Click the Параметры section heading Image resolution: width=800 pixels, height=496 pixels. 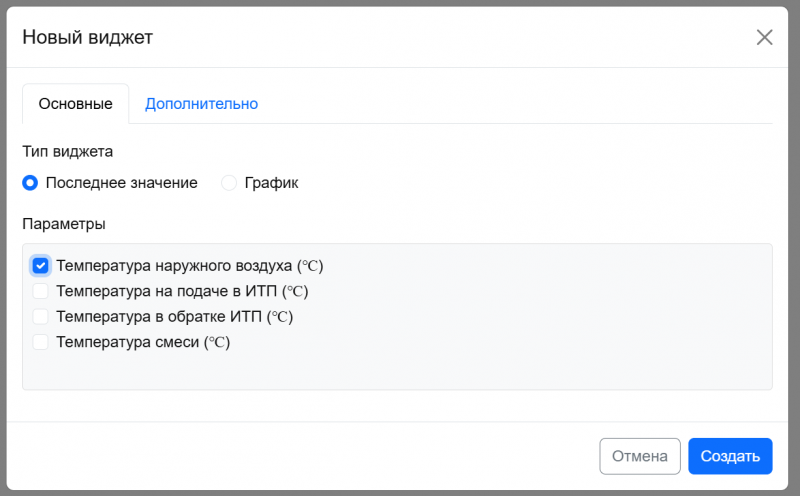(x=64, y=224)
